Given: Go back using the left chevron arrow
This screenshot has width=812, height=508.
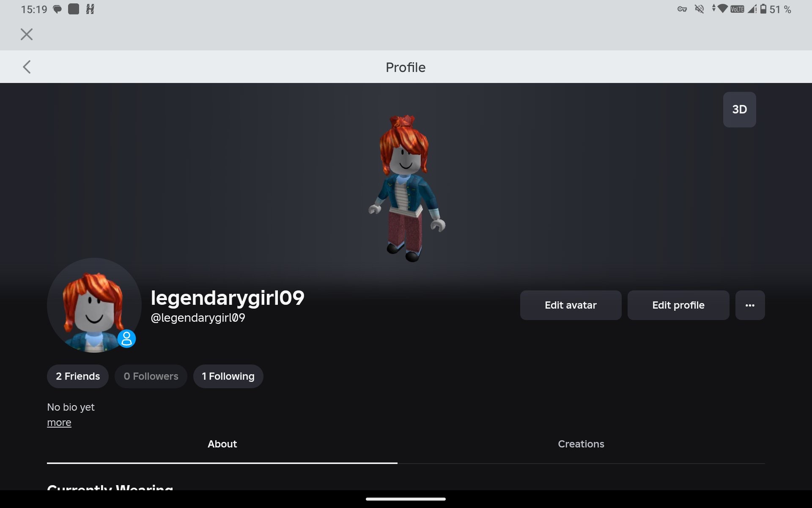Looking at the screenshot, I should (x=27, y=67).
